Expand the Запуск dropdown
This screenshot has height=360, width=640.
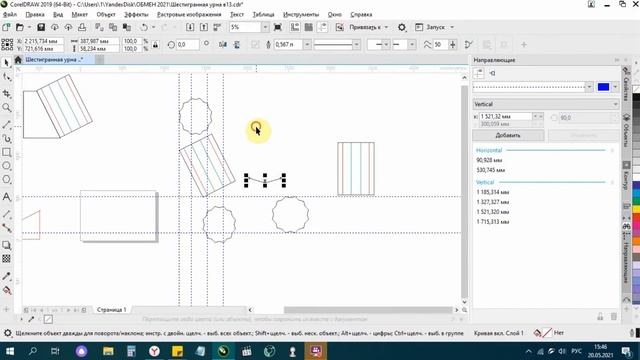click(452, 27)
